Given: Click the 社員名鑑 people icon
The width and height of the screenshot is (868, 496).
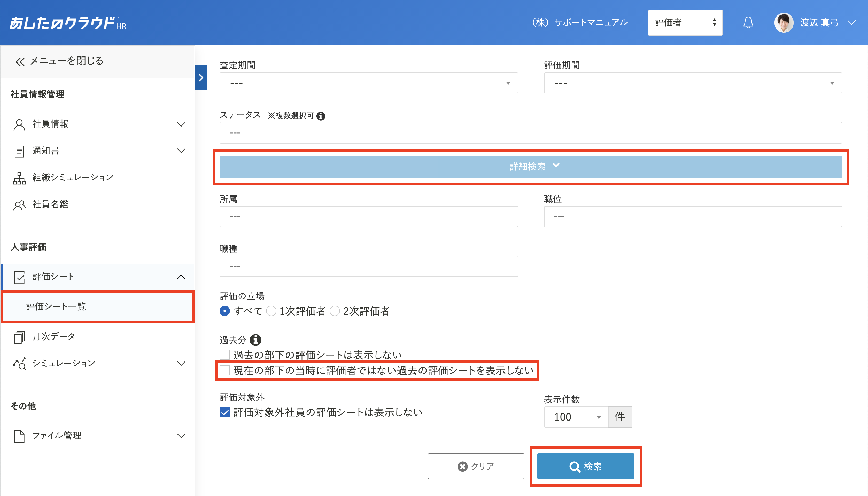Looking at the screenshot, I should pyautogui.click(x=19, y=205).
